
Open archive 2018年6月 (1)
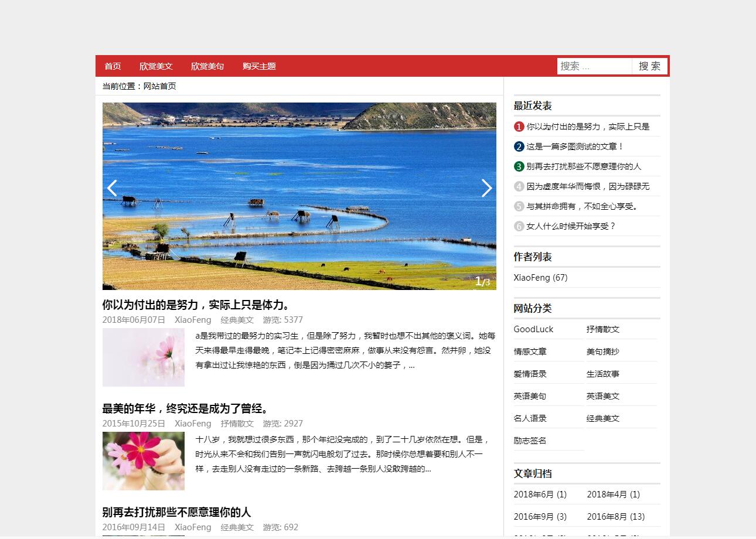pyautogui.click(x=540, y=494)
